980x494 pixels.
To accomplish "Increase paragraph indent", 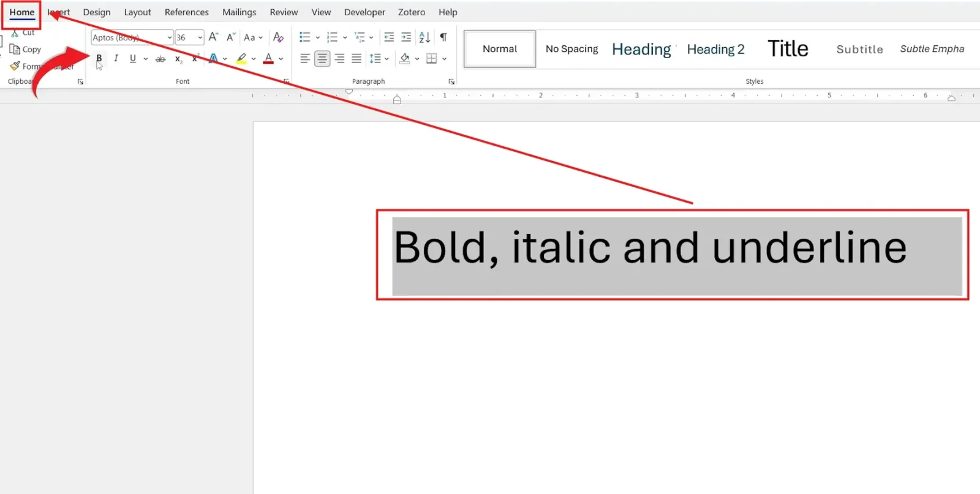I will click(x=406, y=37).
